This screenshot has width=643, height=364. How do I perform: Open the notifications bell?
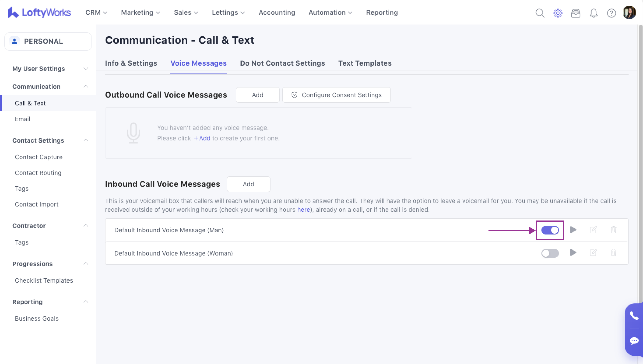pyautogui.click(x=594, y=13)
